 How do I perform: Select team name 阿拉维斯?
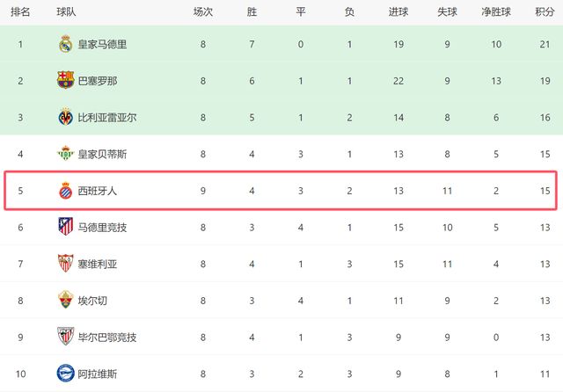tap(99, 373)
